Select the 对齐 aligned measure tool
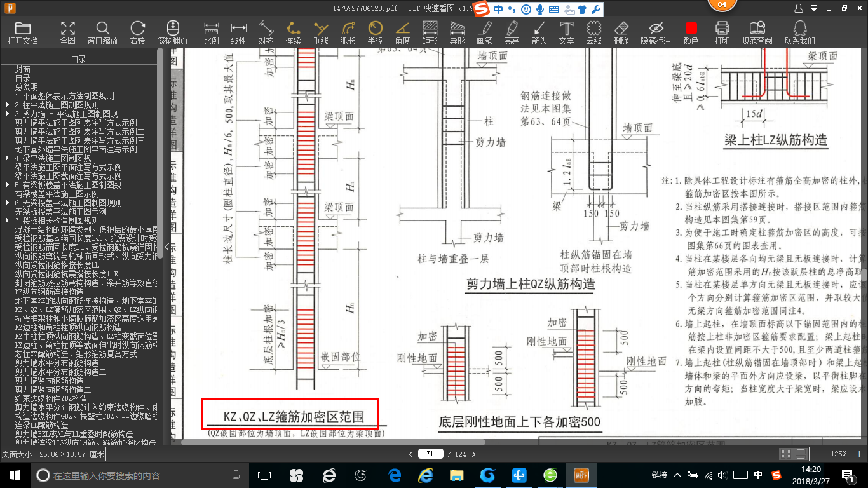 click(266, 32)
